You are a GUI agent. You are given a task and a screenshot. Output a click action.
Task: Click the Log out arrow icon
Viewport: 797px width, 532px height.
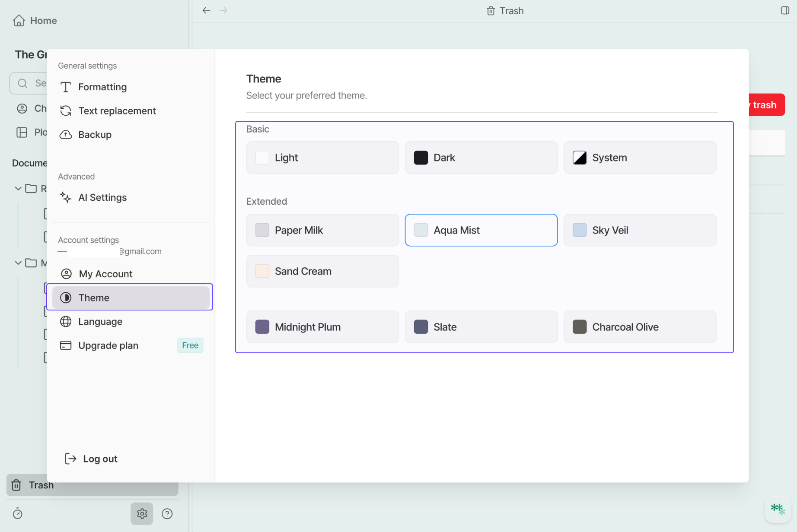click(x=70, y=459)
